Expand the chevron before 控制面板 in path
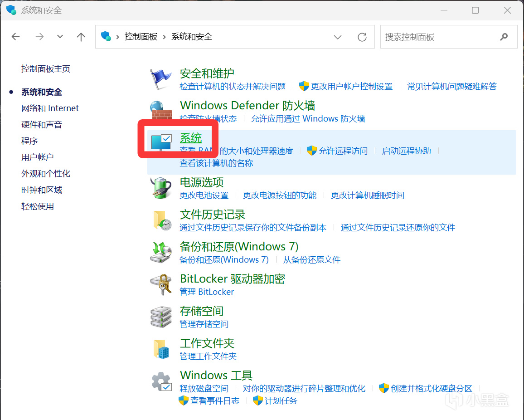Screen dimensions: 524x420 click(x=118, y=37)
